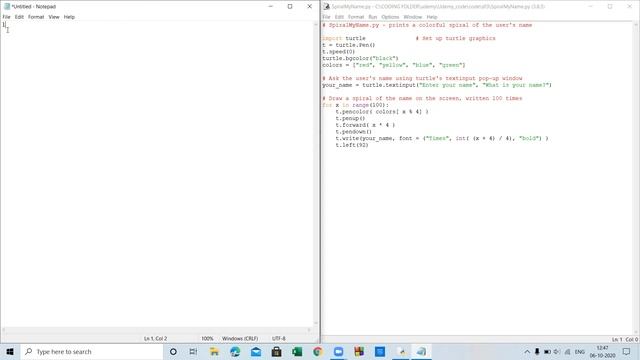Click the IDLE window title bar icon
The width and height of the screenshot is (640, 360).
click(x=326, y=7)
